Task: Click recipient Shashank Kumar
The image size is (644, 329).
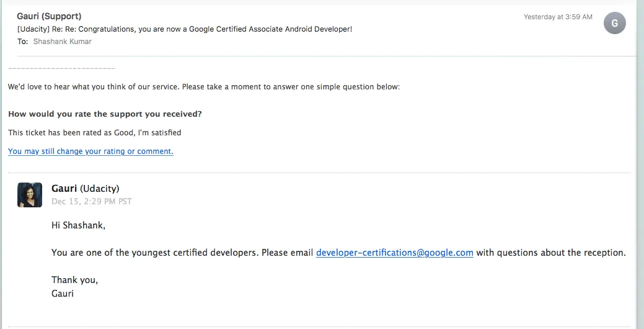Action: 63,42
